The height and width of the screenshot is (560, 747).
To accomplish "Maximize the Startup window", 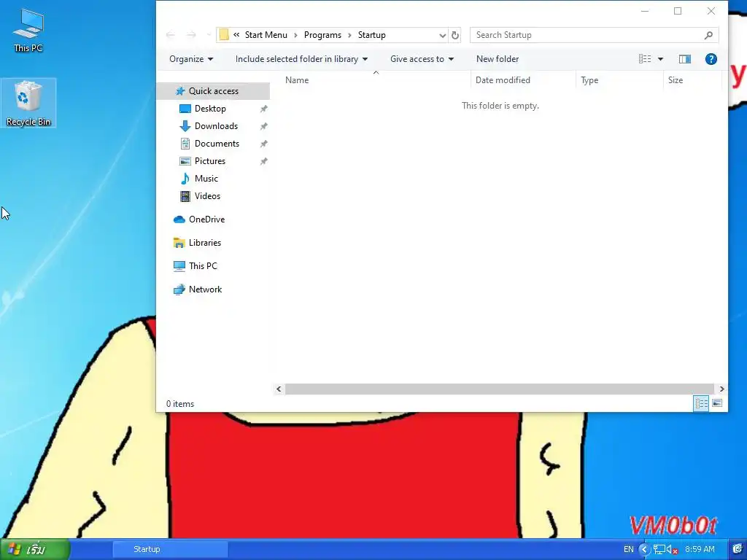I will pos(678,11).
